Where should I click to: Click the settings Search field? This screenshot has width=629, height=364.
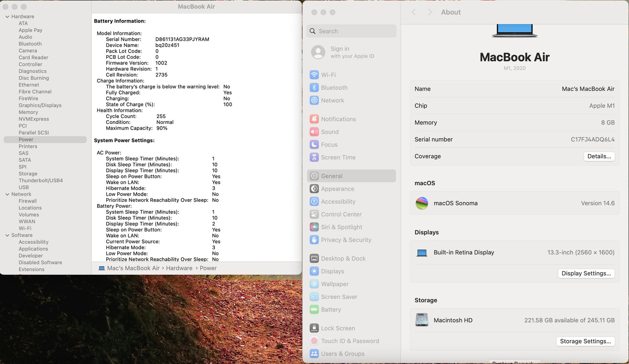click(352, 31)
